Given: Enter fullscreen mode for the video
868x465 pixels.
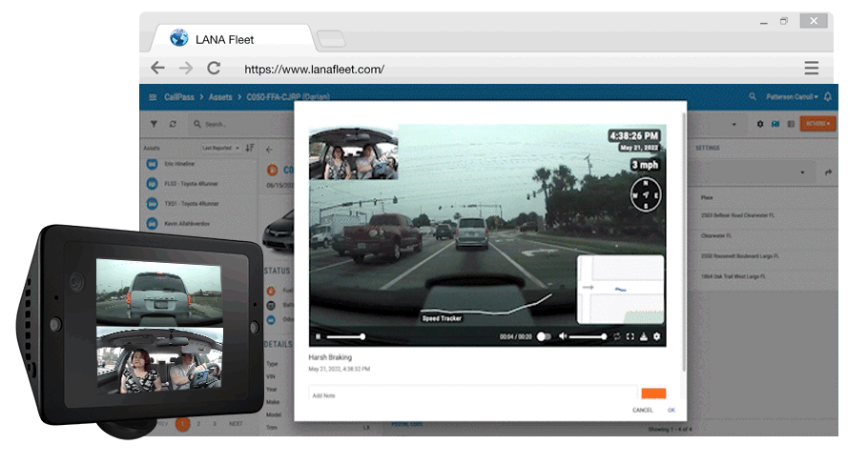Looking at the screenshot, I should (x=630, y=336).
